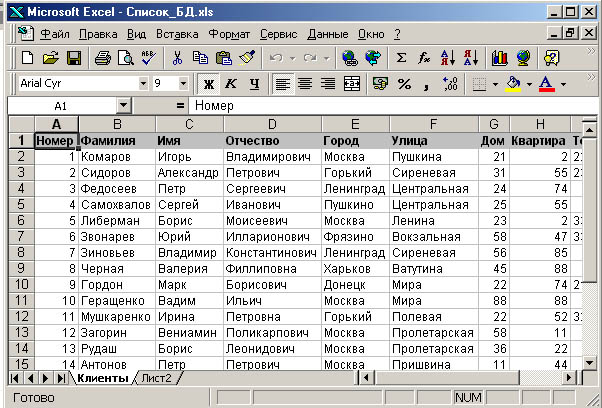Print the sheet with the printer icon
The height and width of the screenshot is (408, 602).
pos(103,58)
